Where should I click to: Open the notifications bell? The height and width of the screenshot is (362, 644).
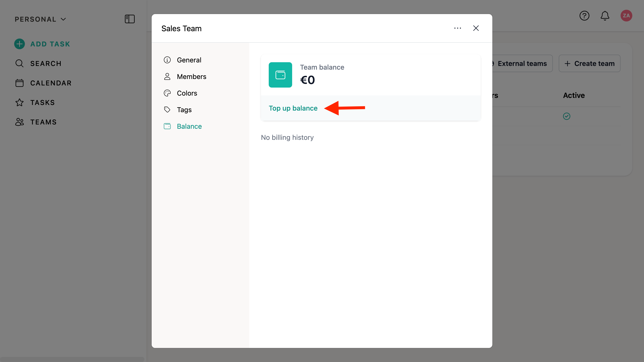click(x=605, y=16)
